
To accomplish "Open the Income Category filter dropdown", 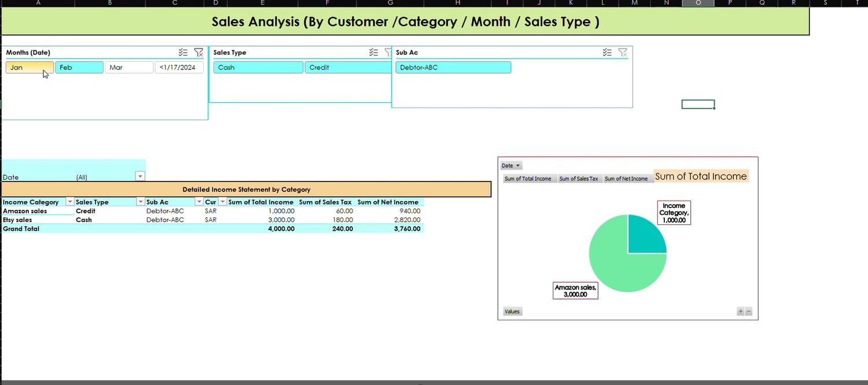I will tap(70, 202).
